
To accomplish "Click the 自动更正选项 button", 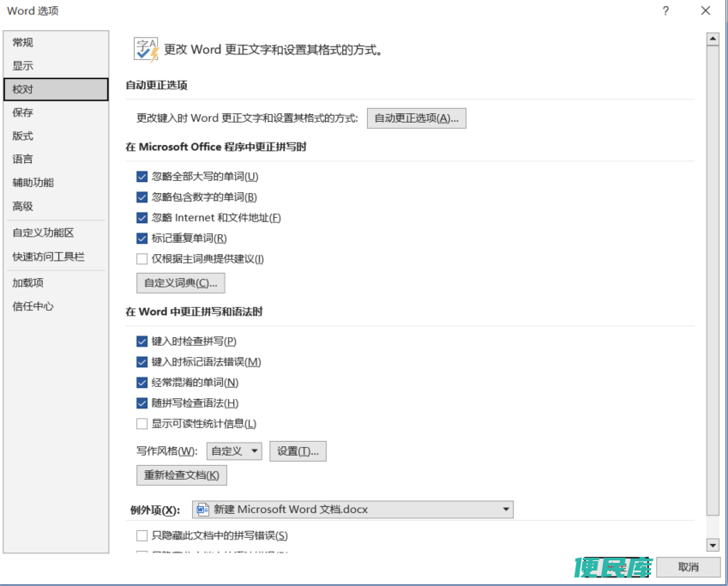I will coord(417,118).
